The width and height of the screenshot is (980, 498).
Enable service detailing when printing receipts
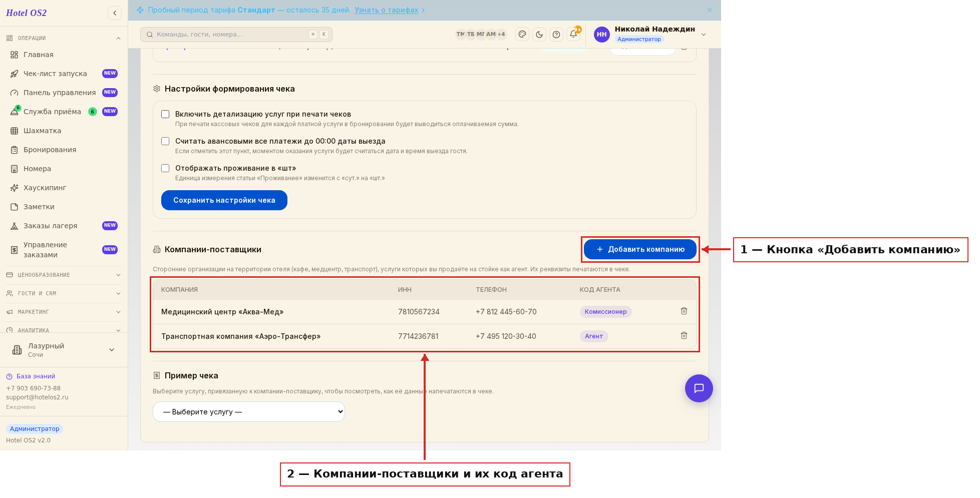tap(165, 114)
